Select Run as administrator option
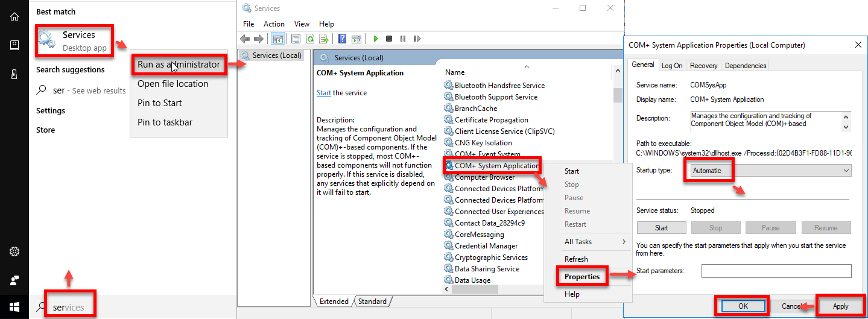Image resolution: width=868 pixels, height=319 pixels. 179,65
